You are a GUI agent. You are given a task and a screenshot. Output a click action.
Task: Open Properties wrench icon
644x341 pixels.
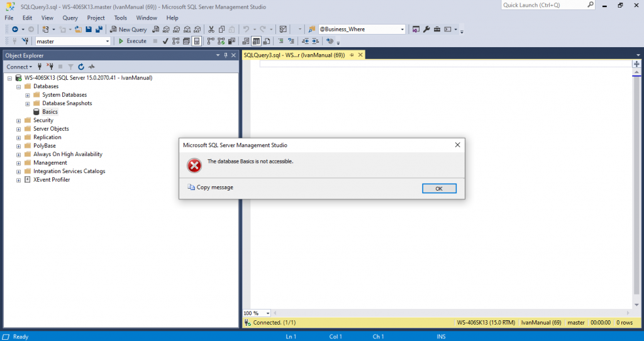coord(426,29)
